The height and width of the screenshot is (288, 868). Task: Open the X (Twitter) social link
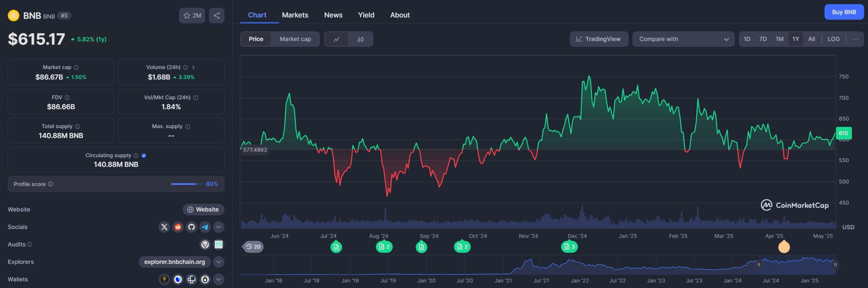pyautogui.click(x=164, y=227)
